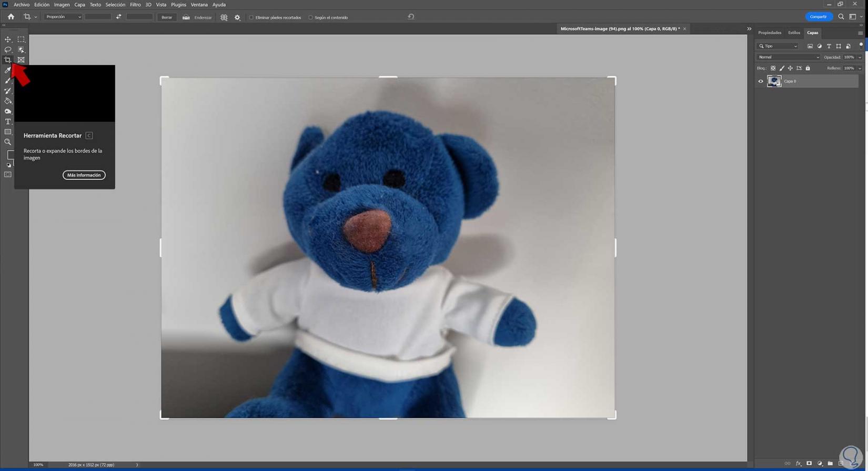868x471 pixels.
Task: Click the crop overlay grid icon
Action: click(x=224, y=17)
